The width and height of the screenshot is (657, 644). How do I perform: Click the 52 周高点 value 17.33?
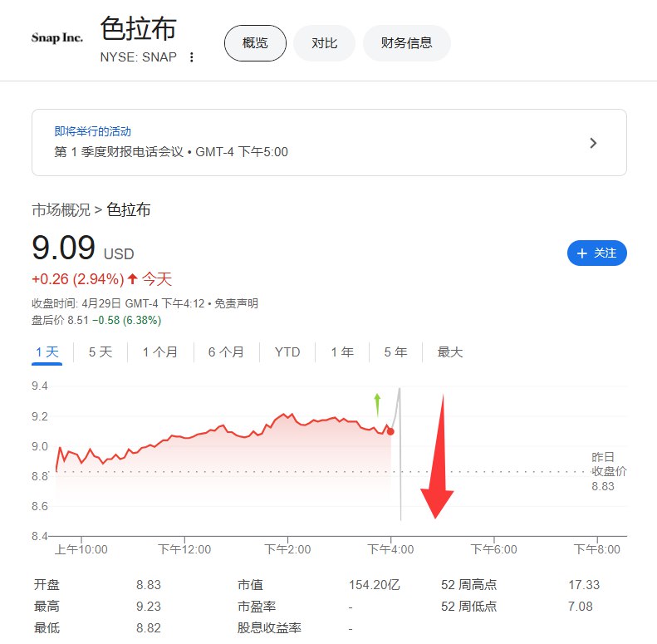point(584,584)
